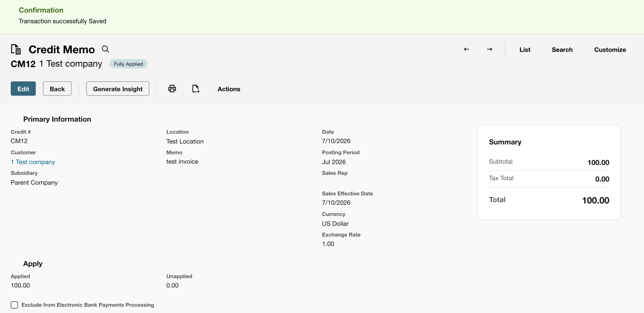Click the US Dollar currency value

click(335, 224)
